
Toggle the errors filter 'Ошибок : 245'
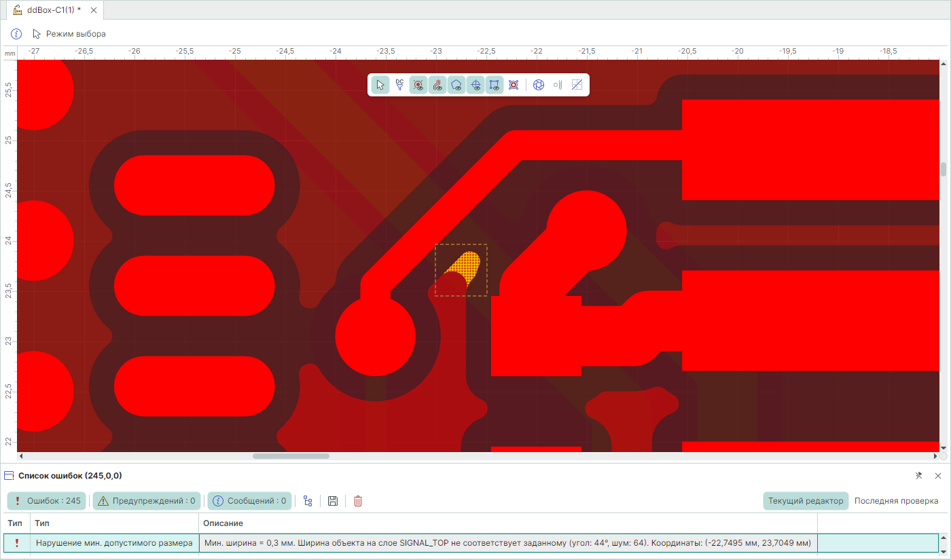[46, 501]
